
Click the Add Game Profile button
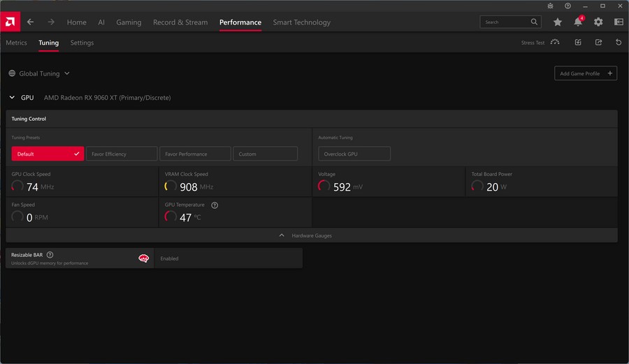tap(586, 73)
